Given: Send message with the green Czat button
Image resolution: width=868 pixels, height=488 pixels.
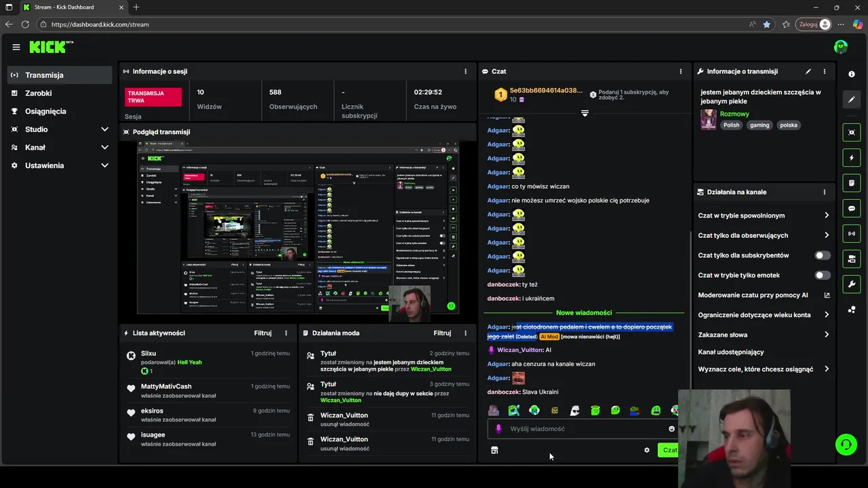Looking at the screenshot, I should tap(669, 450).
